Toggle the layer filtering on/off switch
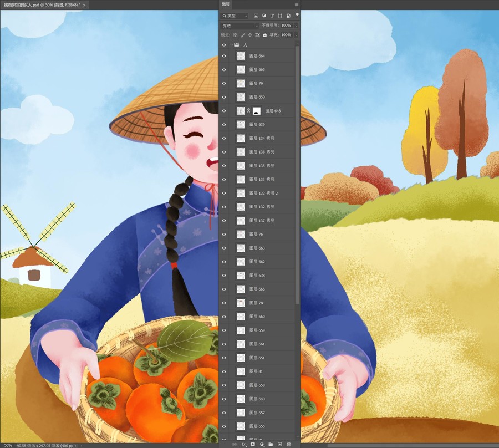 pyautogui.click(x=297, y=14)
